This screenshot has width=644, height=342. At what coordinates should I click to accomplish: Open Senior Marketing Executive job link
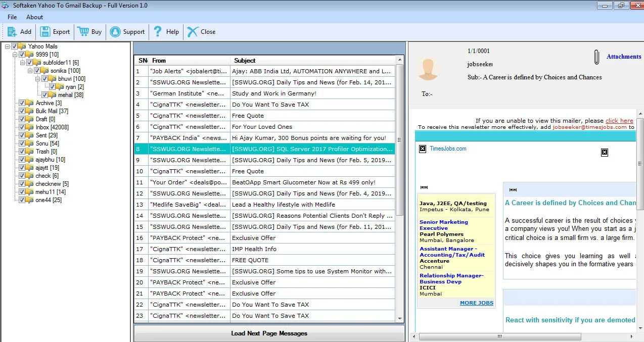pos(443,225)
